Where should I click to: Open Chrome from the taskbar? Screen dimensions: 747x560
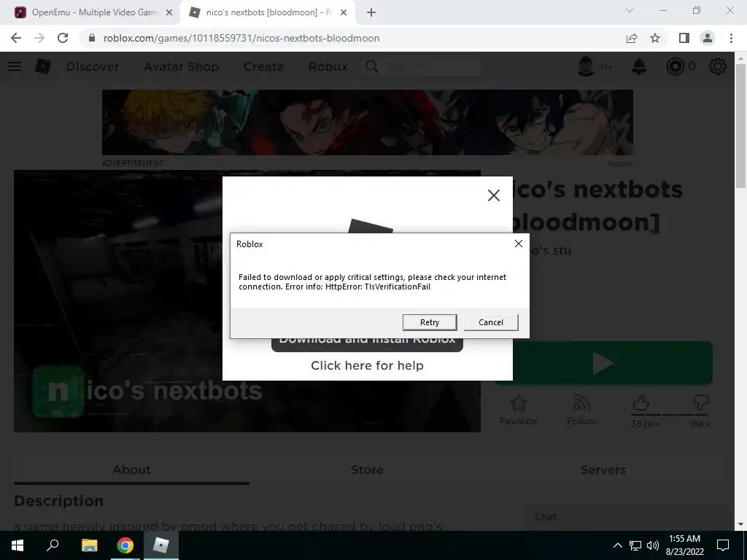(x=125, y=545)
